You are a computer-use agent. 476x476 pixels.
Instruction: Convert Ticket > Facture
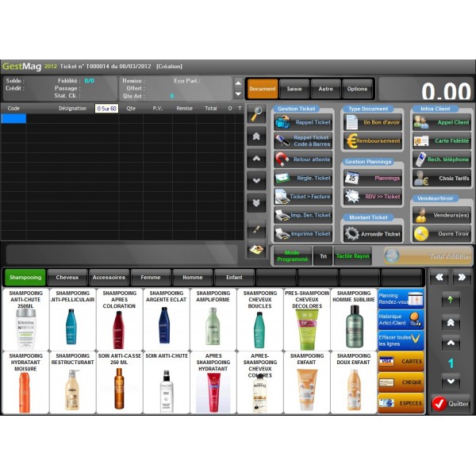click(303, 197)
